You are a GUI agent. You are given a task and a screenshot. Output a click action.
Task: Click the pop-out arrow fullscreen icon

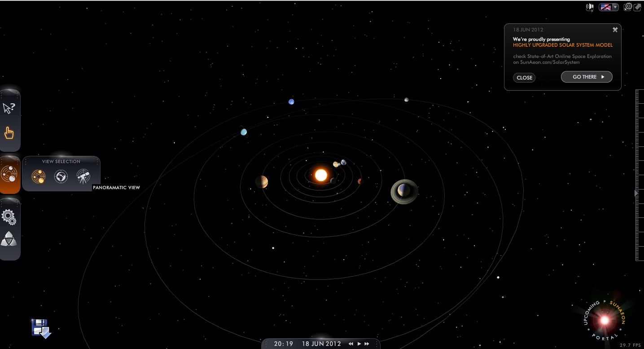pos(637,7)
